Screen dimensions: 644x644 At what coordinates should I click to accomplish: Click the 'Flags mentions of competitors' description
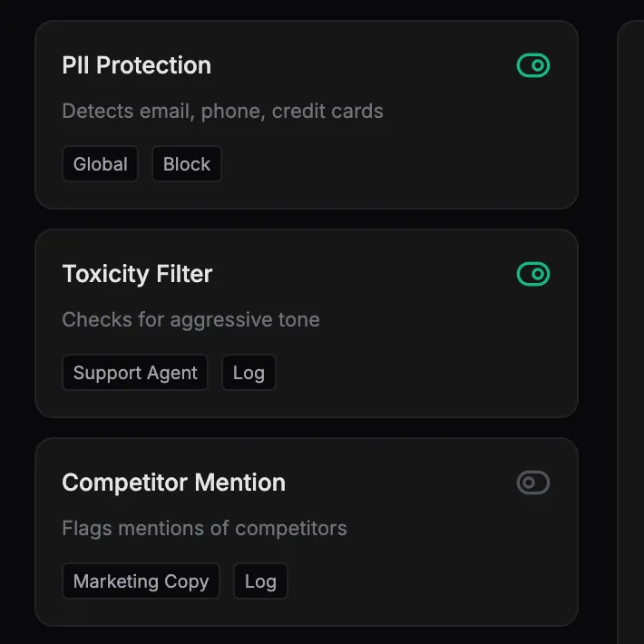pos(204,529)
